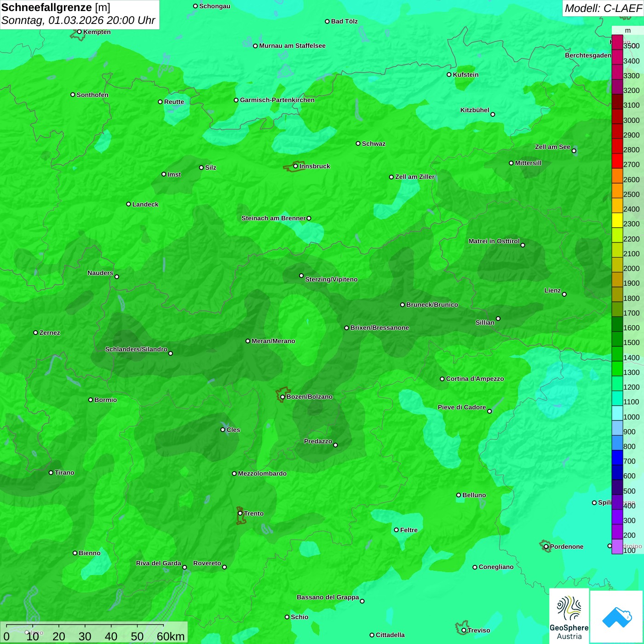
Task: Click the Rovereto label
Action: [x=207, y=563]
